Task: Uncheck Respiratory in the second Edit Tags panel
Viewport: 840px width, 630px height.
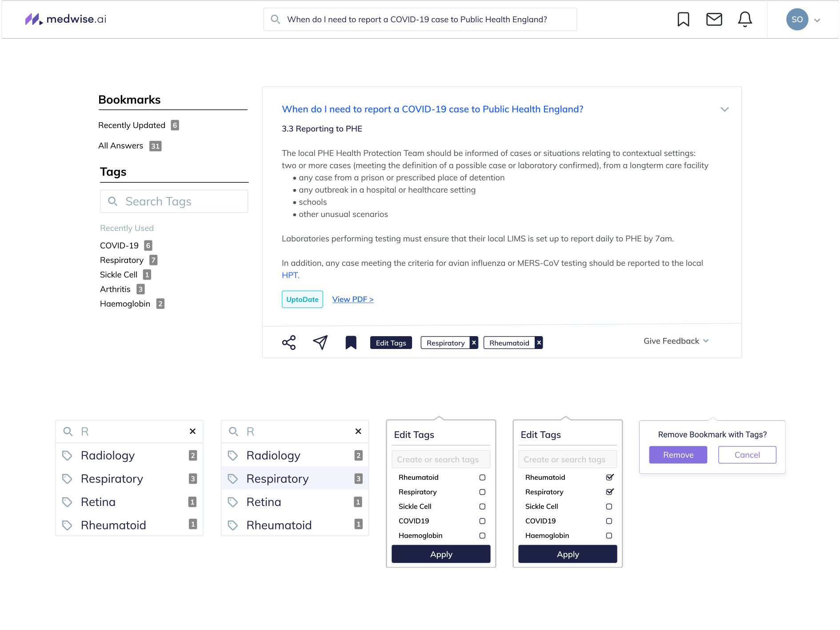Action: coord(610,492)
